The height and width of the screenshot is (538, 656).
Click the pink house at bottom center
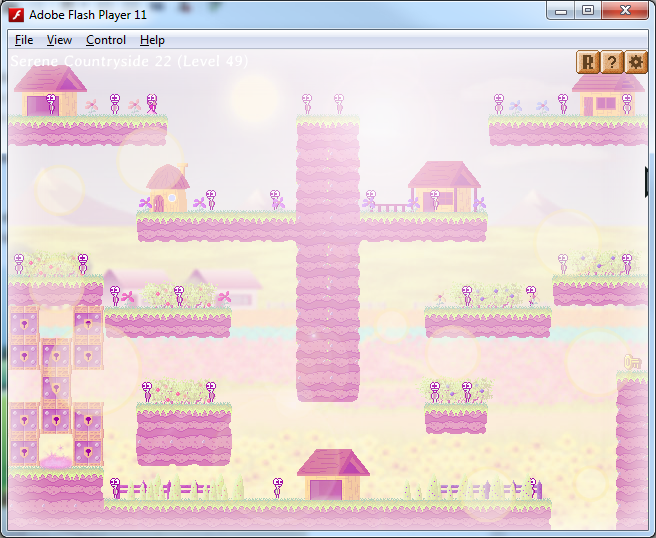pyautogui.click(x=333, y=476)
